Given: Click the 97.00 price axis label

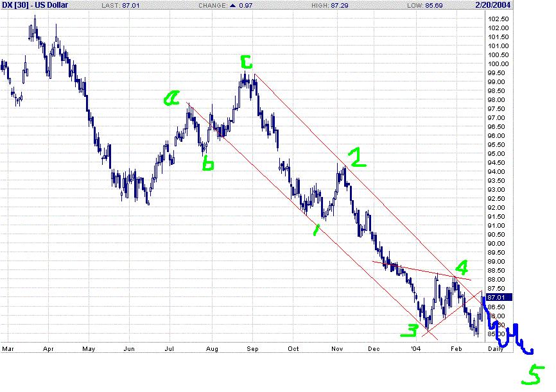Looking at the screenshot, I should coord(496,117).
